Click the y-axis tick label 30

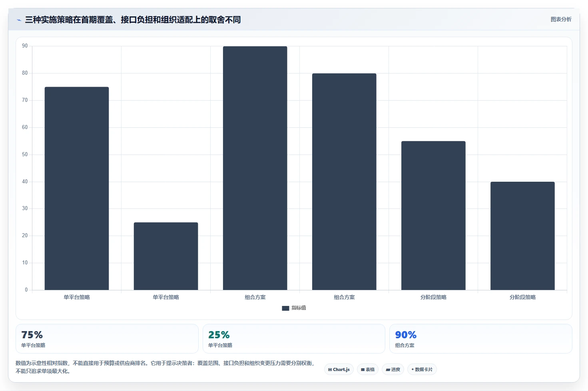(25, 208)
